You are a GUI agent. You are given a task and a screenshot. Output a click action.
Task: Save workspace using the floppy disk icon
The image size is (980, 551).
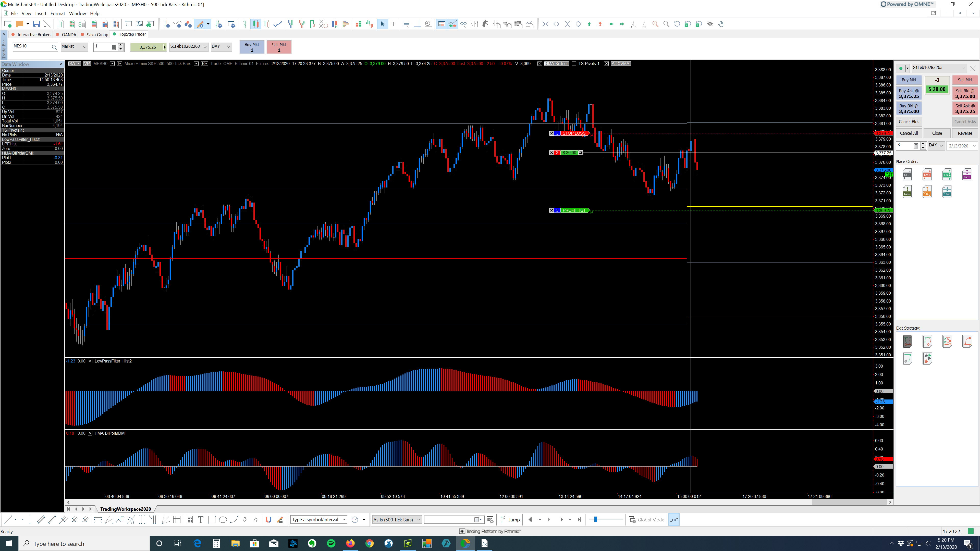click(36, 24)
